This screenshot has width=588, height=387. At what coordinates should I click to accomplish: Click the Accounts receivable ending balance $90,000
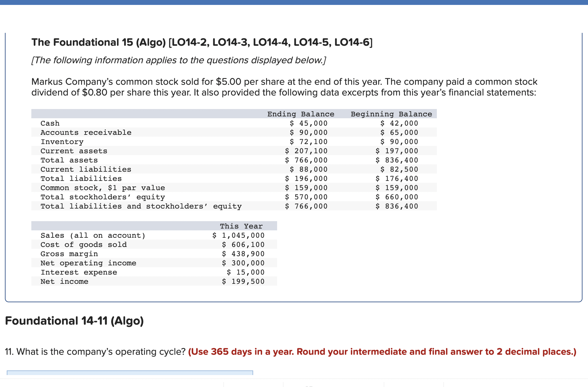click(309, 132)
